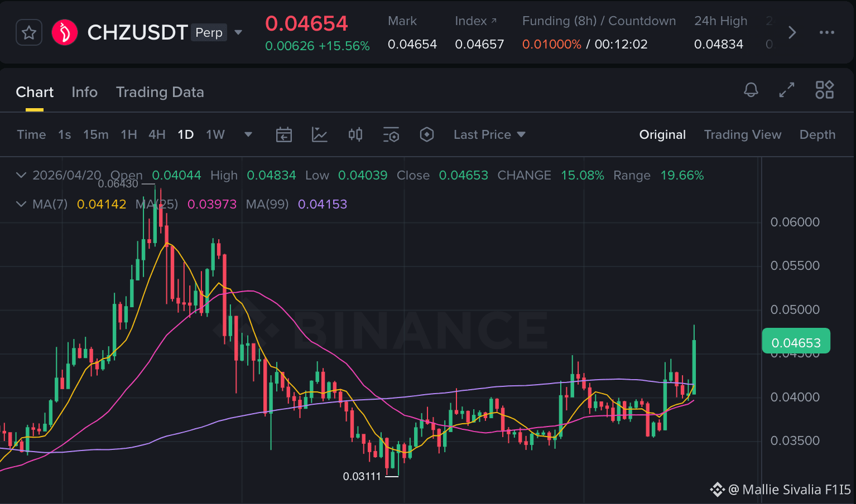Switch to the Depth chart
Image resolution: width=856 pixels, height=504 pixels.
[x=817, y=134]
